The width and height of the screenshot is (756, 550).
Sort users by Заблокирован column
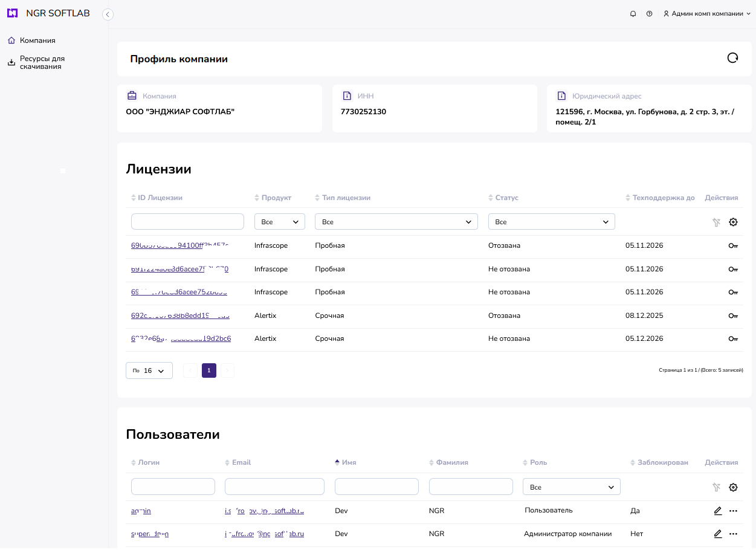tap(659, 462)
